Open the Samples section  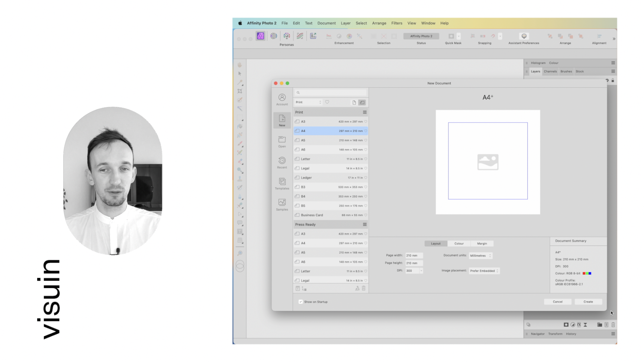pyautogui.click(x=282, y=204)
